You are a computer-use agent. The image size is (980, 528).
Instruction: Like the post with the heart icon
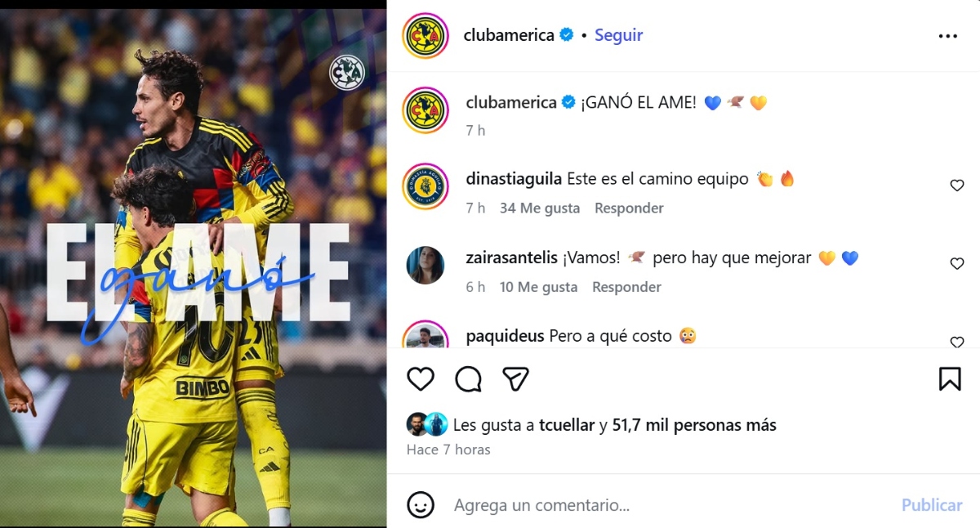click(421, 378)
